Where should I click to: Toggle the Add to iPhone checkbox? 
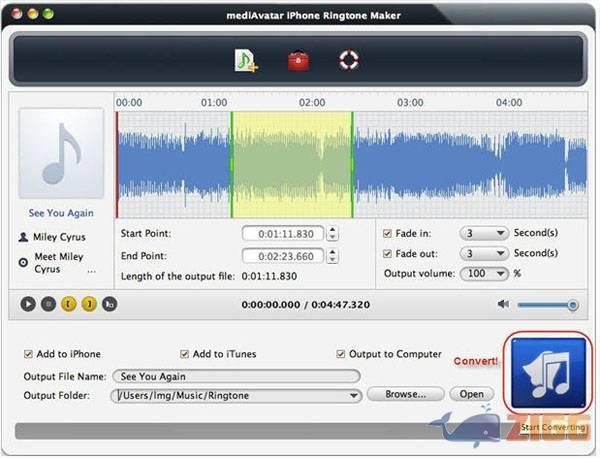pyautogui.click(x=28, y=354)
